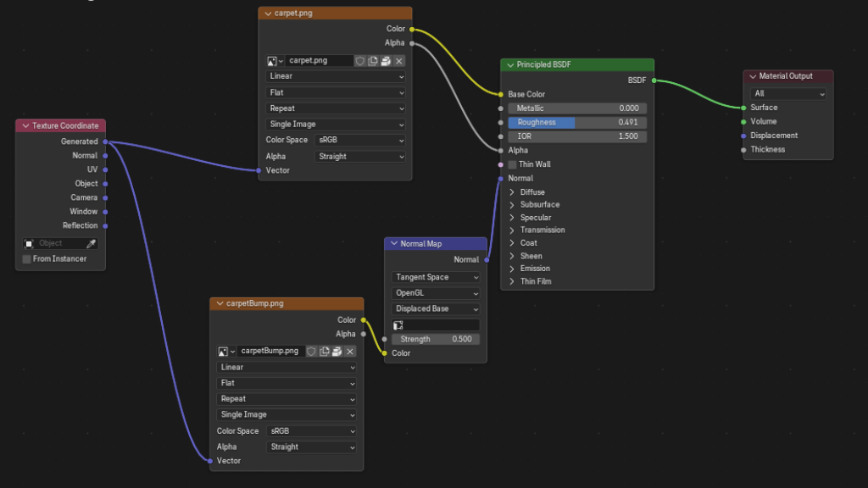Expand the Subsurface panel
The image size is (868, 488).
coord(511,205)
